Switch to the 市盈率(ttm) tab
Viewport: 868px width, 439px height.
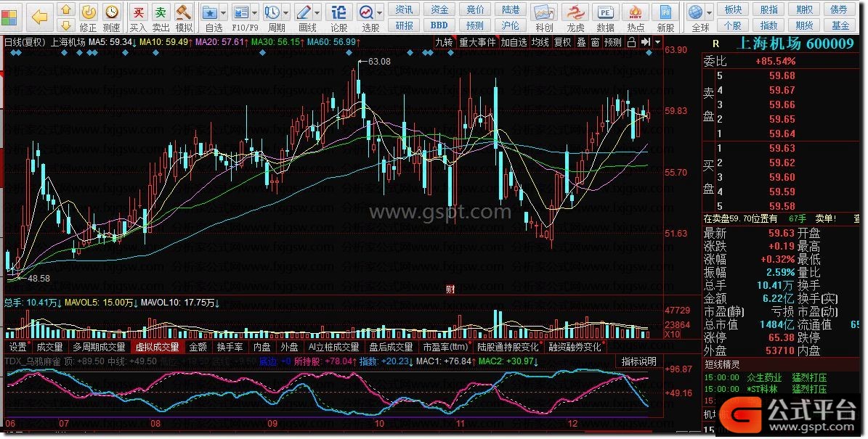pos(446,347)
